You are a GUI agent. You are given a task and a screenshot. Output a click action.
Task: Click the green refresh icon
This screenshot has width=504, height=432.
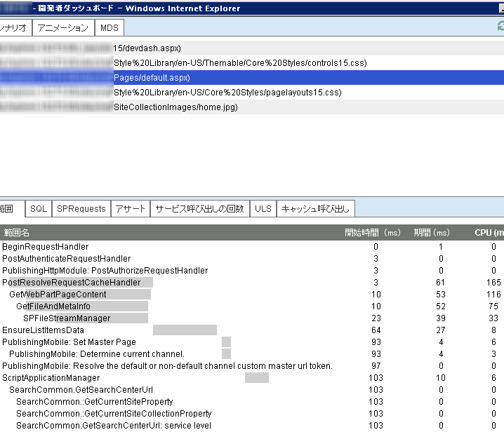click(x=500, y=26)
